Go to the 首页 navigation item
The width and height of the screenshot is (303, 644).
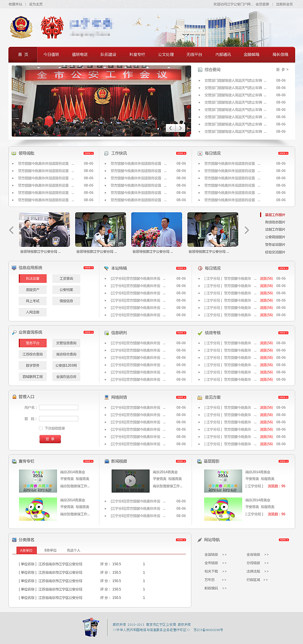coord(23,54)
